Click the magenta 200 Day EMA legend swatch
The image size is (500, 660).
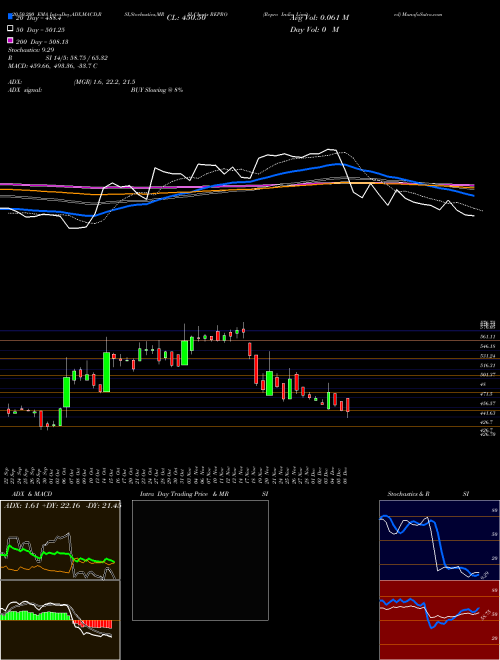click(10, 41)
